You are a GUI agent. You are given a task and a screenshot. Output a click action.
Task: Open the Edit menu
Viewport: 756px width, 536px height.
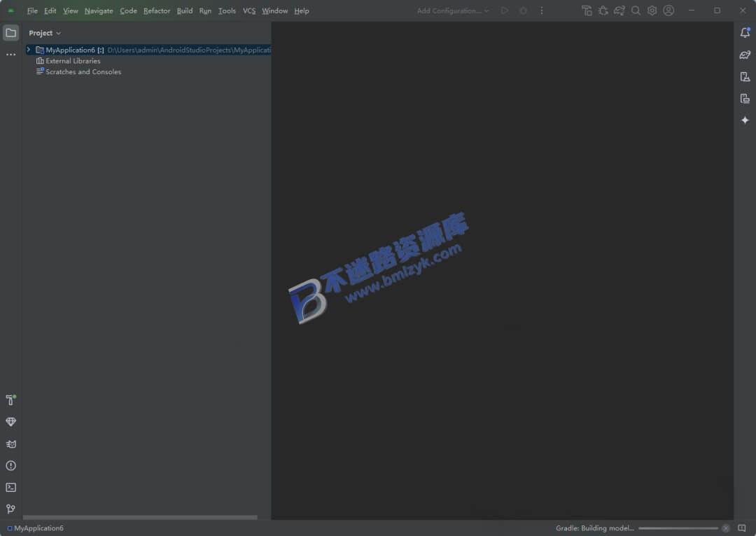click(x=50, y=10)
